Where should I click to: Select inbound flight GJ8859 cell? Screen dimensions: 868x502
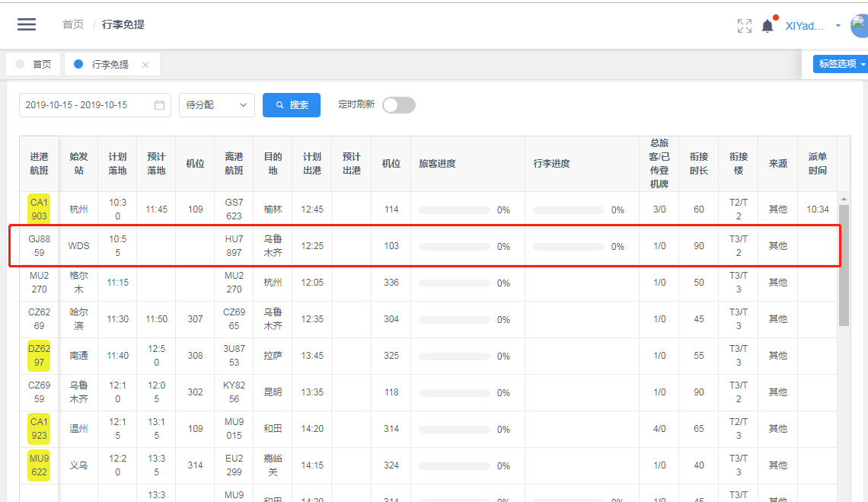pyautogui.click(x=39, y=246)
